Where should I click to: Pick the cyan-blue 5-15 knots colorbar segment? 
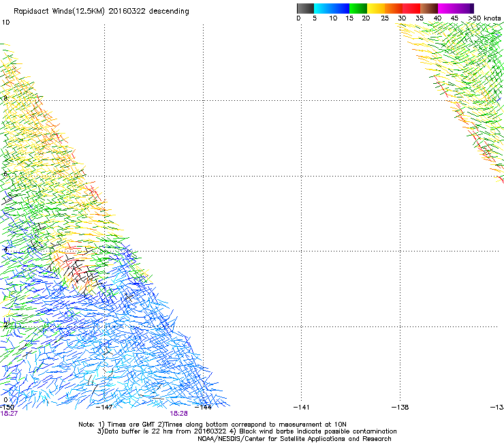pyautogui.click(x=332, y=8)
